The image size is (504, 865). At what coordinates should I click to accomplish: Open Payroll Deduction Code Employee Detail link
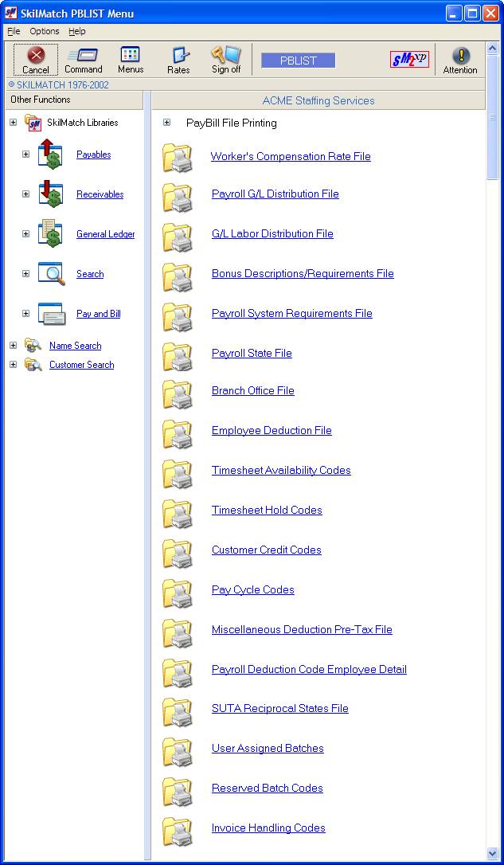pos(310,669)
